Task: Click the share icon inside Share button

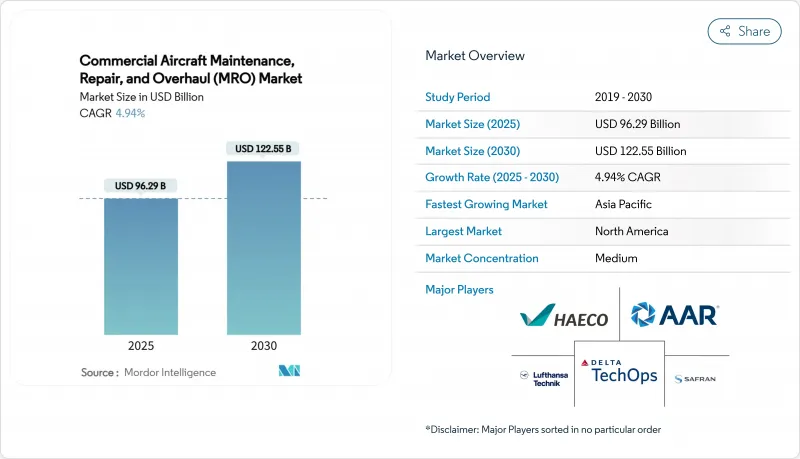Action: point(725,31)
